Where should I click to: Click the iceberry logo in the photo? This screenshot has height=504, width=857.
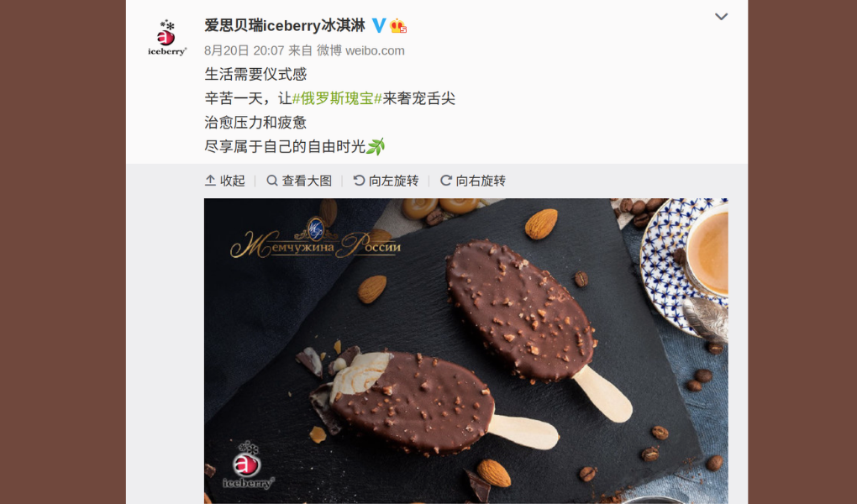[248, 465]
